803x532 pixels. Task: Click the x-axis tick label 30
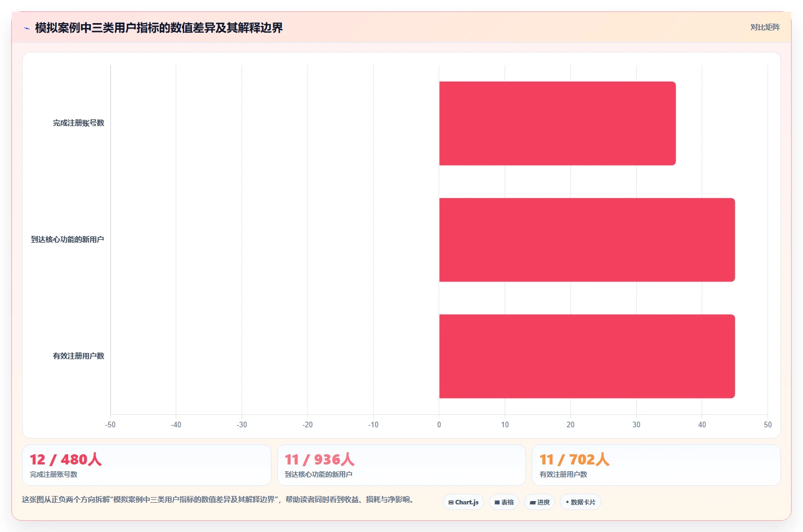click(x=636, y=424)
